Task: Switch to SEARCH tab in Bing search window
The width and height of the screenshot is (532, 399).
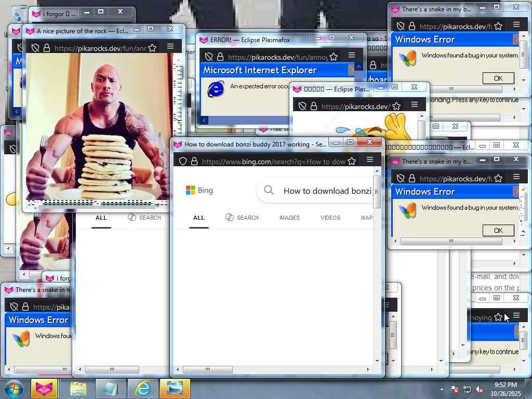Action: pyautogui.click(x=242, y=218)
